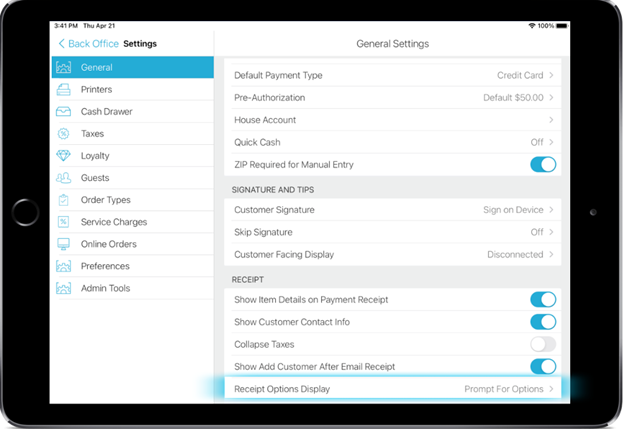This screenshot has height=429, width=624.
Task: Toggle Show Customer Contact Info off
Action: (542, 322)
